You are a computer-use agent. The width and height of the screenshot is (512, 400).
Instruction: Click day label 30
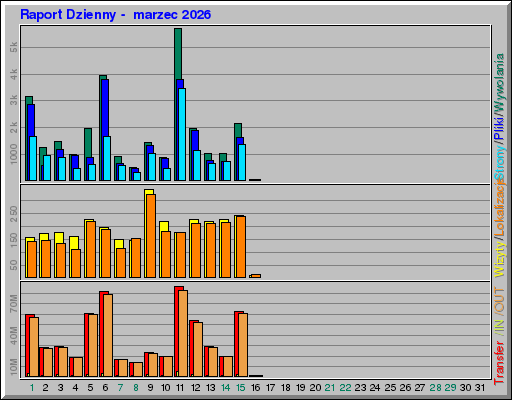[465, 388]
